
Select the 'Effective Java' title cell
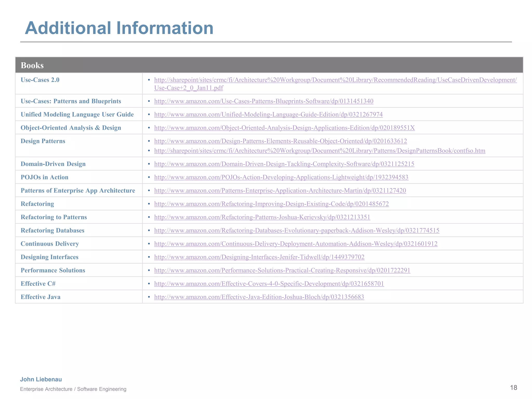79,297
